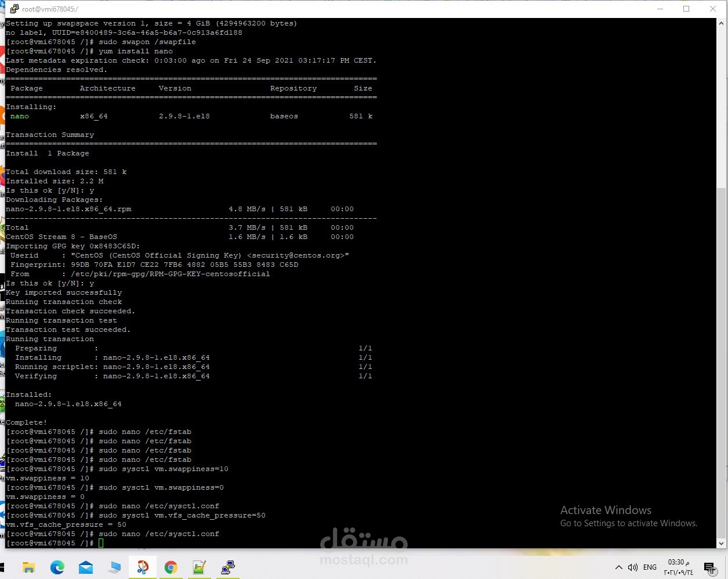The height and width of the screenshot is (579, 728).
Task: Click the 'Repository' column header
Action: (x=294, y=88)
